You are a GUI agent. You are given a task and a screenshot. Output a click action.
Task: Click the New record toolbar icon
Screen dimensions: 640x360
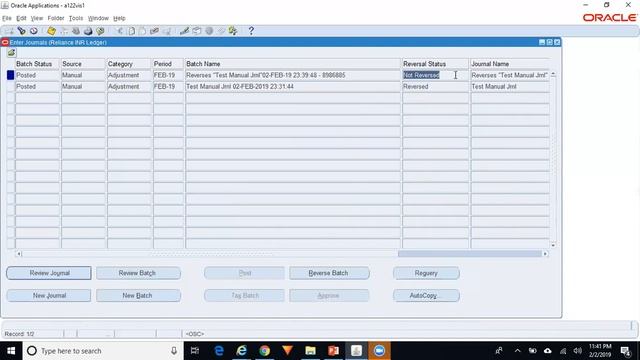coord(9,31)
